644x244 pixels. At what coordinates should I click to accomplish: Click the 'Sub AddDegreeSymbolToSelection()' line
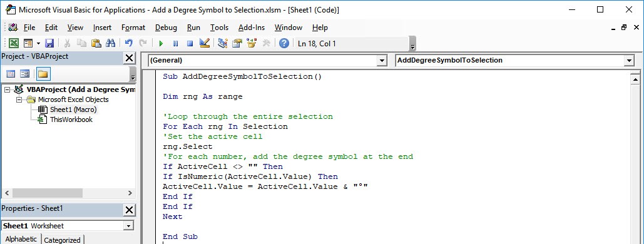[242, 76]
